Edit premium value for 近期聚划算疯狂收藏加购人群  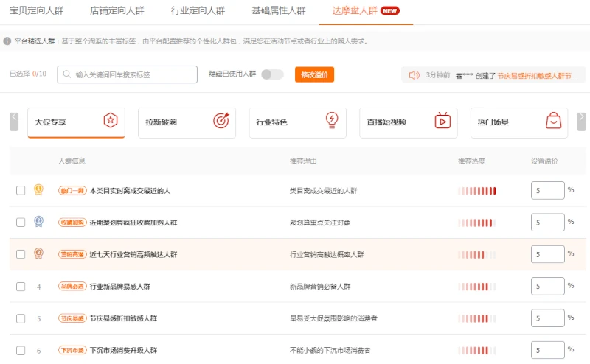point(547,223)
